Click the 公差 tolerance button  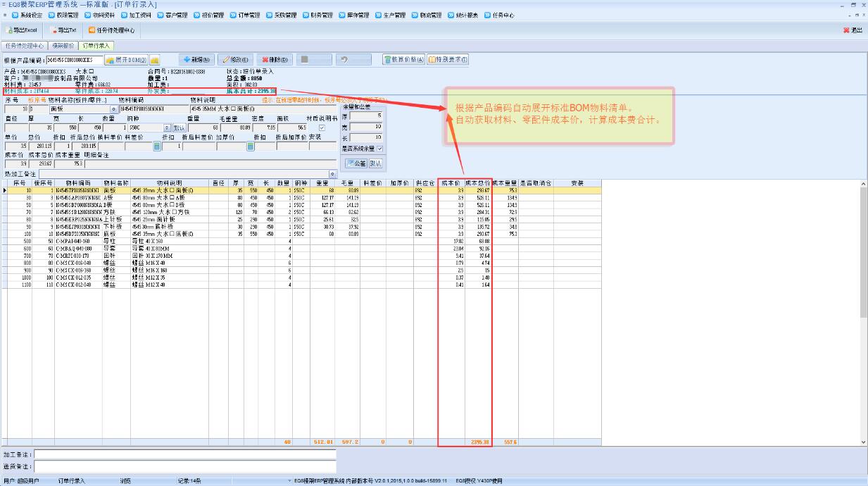pyautogui.click(x=356, y=163)
